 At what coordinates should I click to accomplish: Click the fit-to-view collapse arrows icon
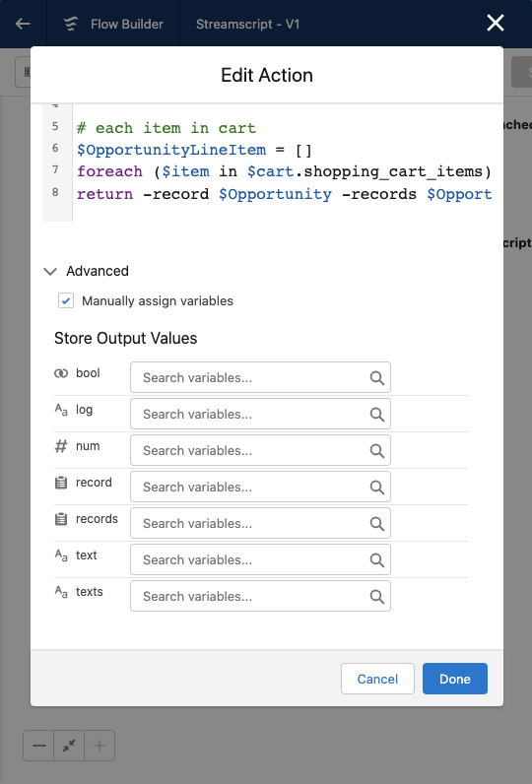point(69,746)
